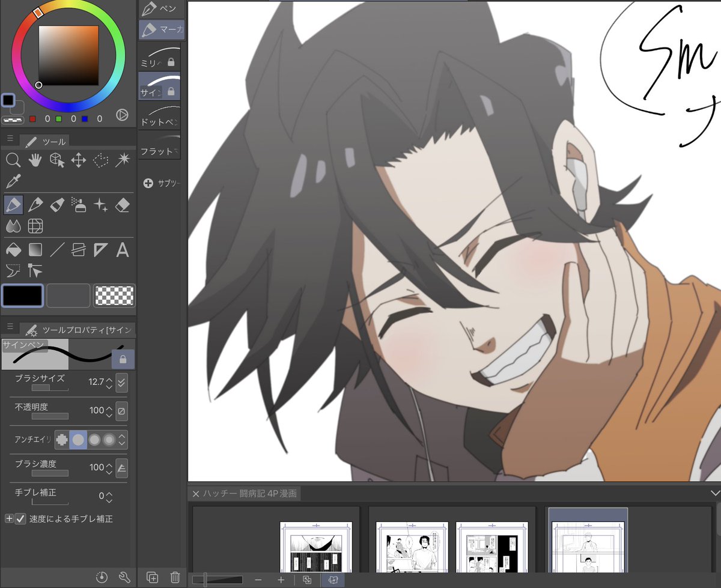Adjust 不透明度 100 stepper arrows

click(x=109, y=411)
